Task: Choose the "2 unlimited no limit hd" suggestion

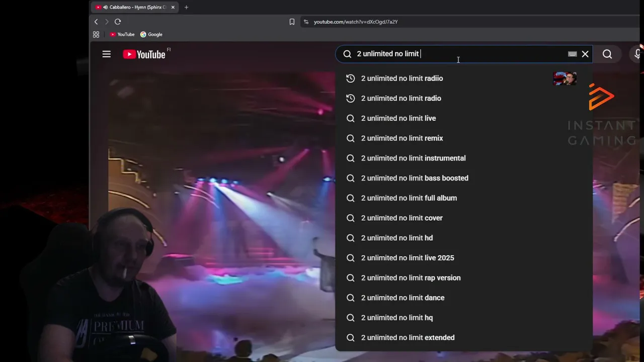Action: [x=464, y=238]
